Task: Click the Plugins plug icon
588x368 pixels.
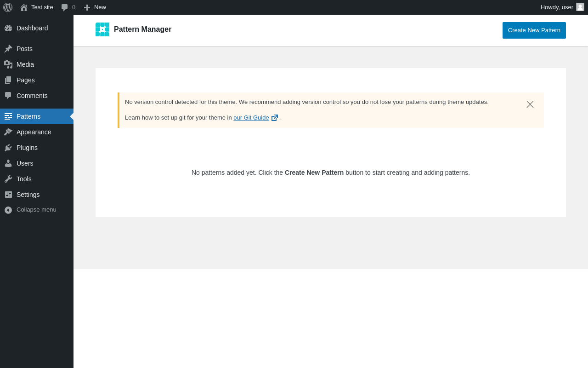Action: click(x=8, y=148)
